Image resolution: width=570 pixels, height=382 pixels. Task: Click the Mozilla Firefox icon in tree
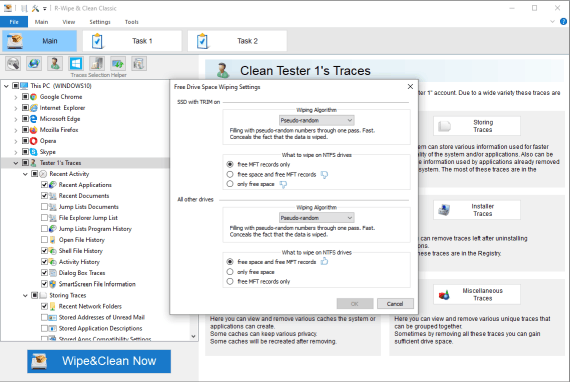pyautogui.click(x=34, y=130)
